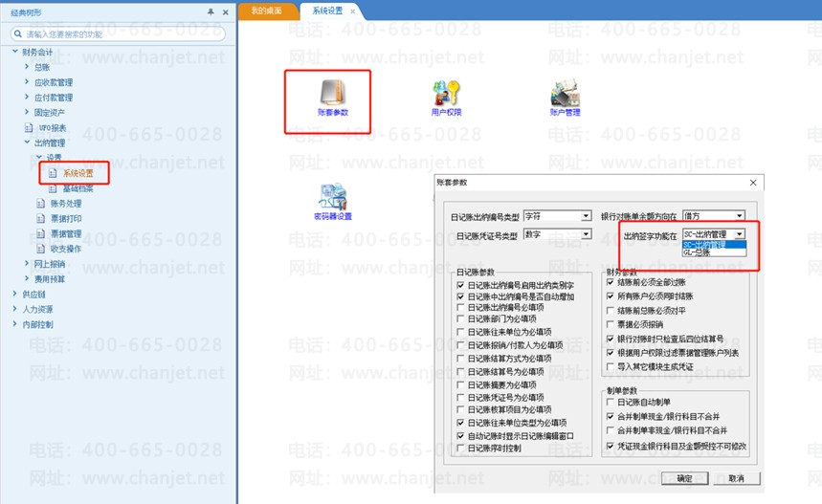Expand the 人力资源 tree node
Image resolution: width=822 pixels, height=504 pixels.
(14, 309)
